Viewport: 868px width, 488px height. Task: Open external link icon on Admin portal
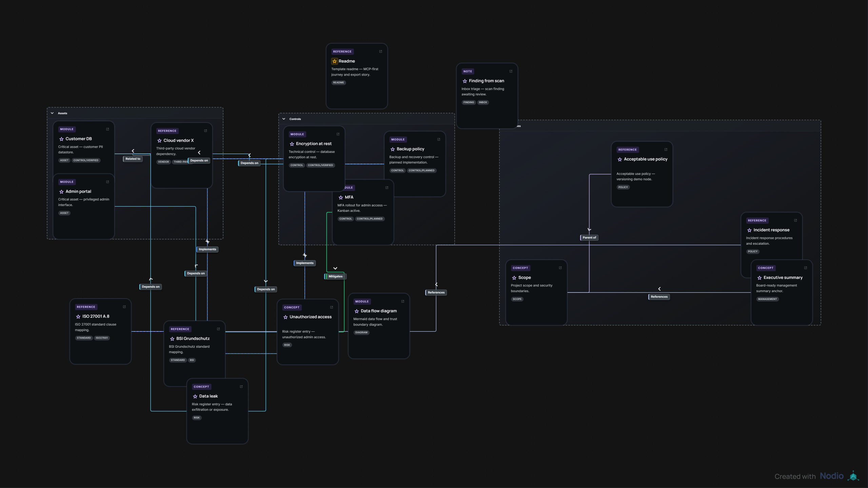(107, 182)
